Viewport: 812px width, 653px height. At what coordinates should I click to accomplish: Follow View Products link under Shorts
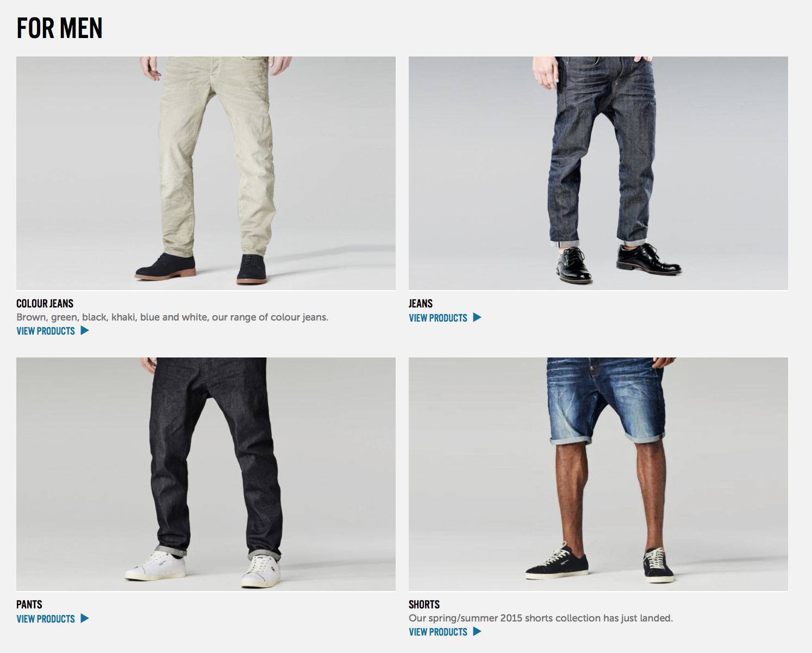click(438, 632)
